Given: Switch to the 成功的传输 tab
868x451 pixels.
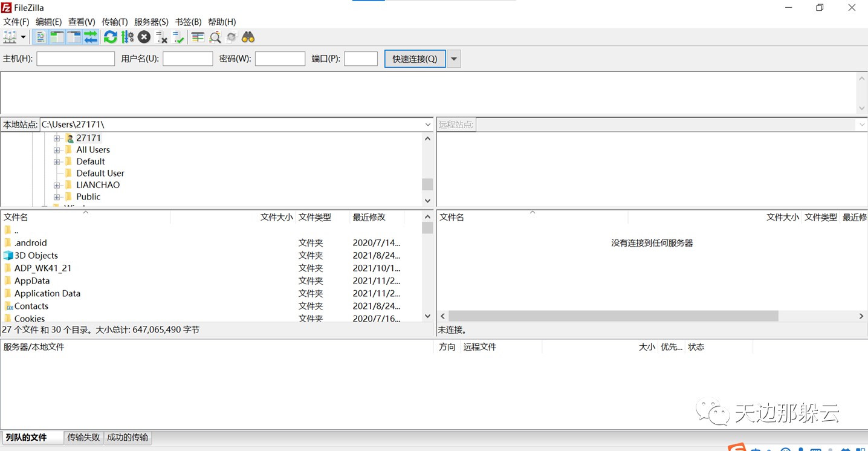Looking at the screenshot, I should point(127,437).
